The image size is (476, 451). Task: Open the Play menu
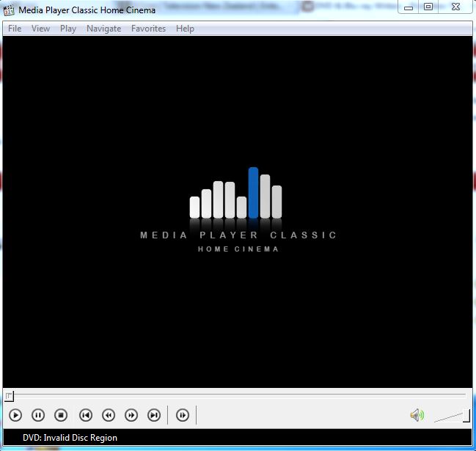pyautogui.click(x=68, y=29)
